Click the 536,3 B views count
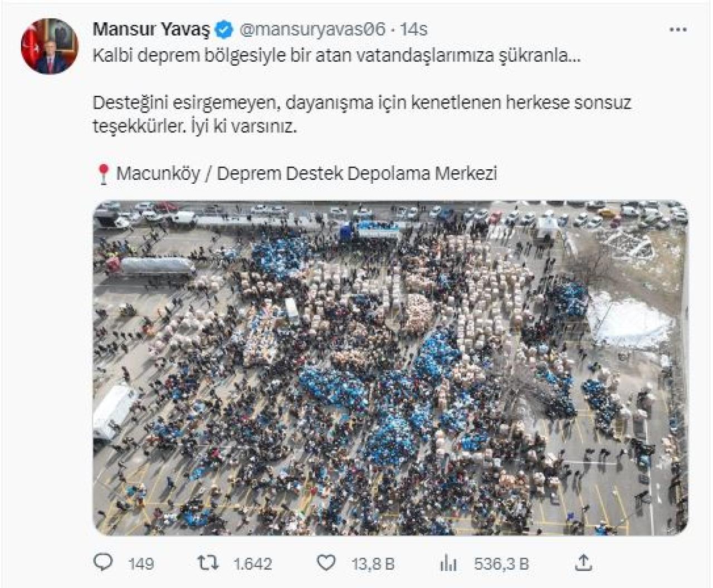The width and height of the screenshot is (713, 588). (x=501, y=564)
